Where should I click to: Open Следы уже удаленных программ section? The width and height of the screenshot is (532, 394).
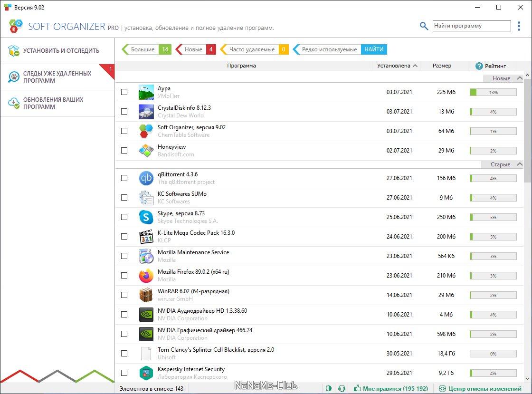pyautogui.click(x=57, y=77)
